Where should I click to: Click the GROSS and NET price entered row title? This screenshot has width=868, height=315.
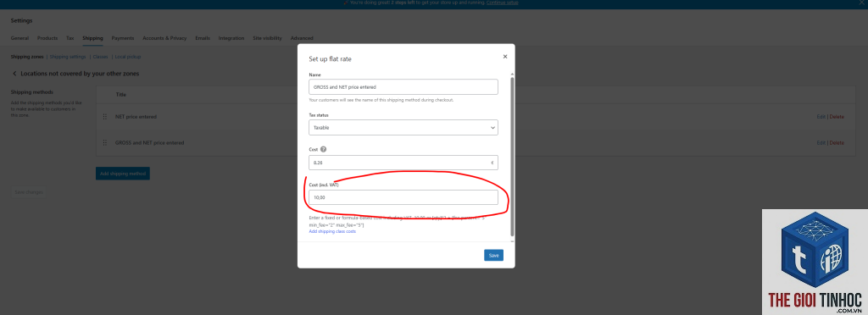click(x=149, y=142)
